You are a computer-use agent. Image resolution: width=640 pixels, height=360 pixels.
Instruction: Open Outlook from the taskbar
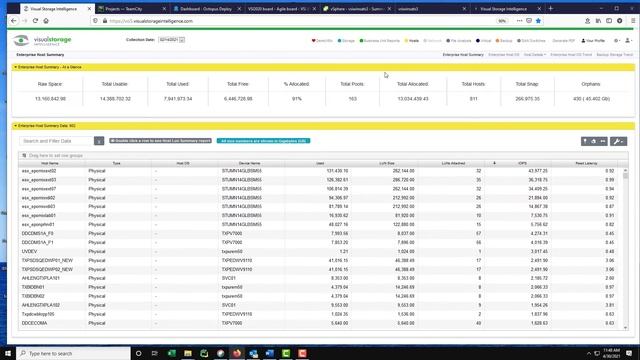click(x=253, y=353)
